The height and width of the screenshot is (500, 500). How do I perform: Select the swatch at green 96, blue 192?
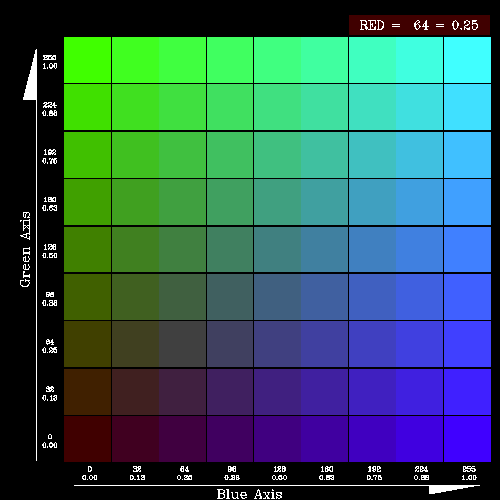coord(372,297)
